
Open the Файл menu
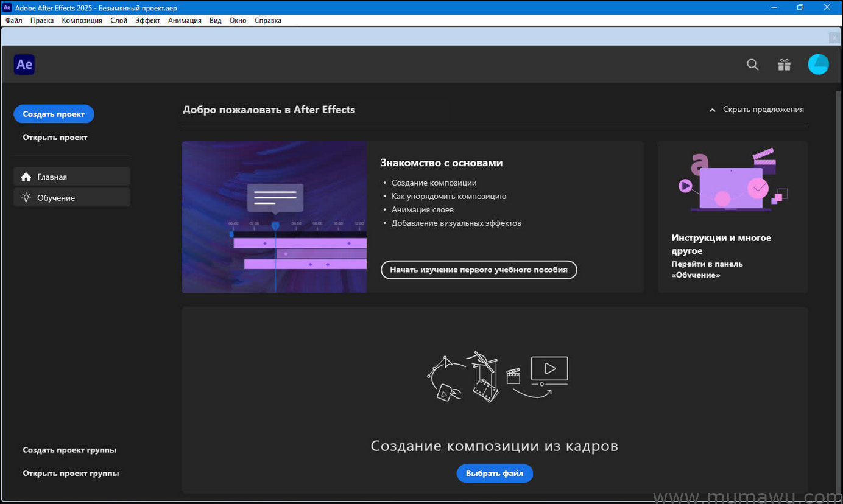13,20
